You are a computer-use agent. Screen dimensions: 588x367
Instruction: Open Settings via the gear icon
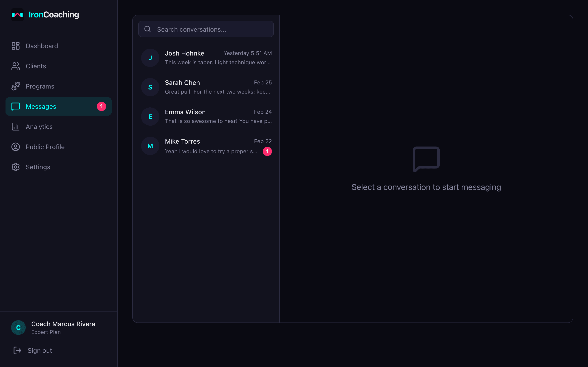(16, 167)
